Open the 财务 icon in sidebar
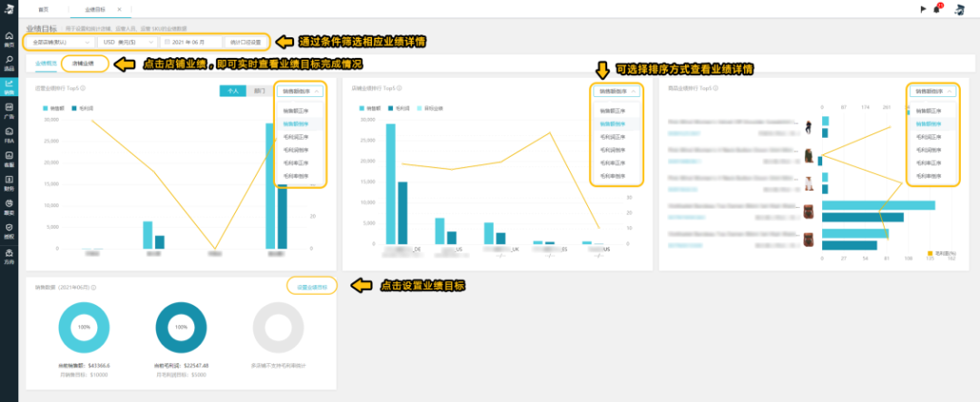Viewport: 980px width, 402px height. (9, 180)
